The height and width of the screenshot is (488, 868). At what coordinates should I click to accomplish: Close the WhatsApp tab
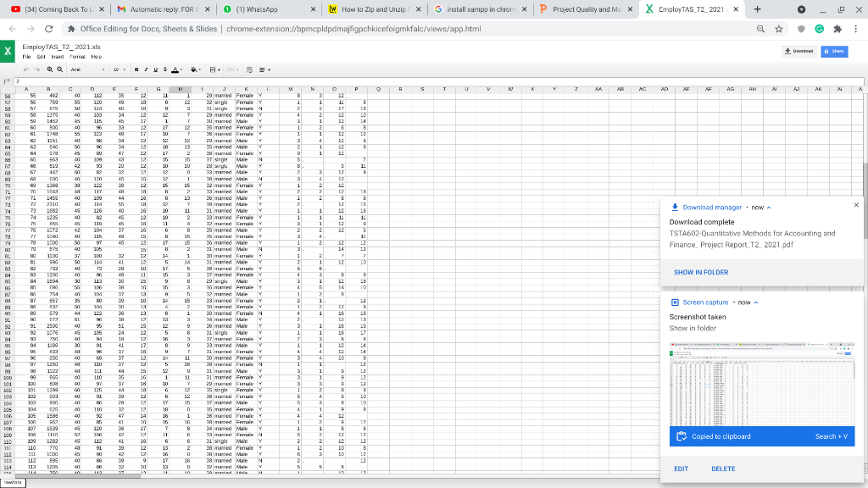pos(313,9)
